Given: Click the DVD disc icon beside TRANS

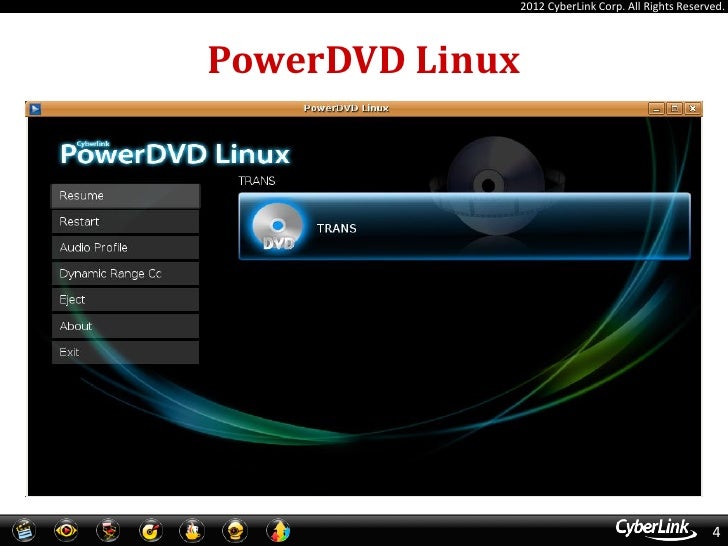Looking at the screenshot, I should 278,227.
